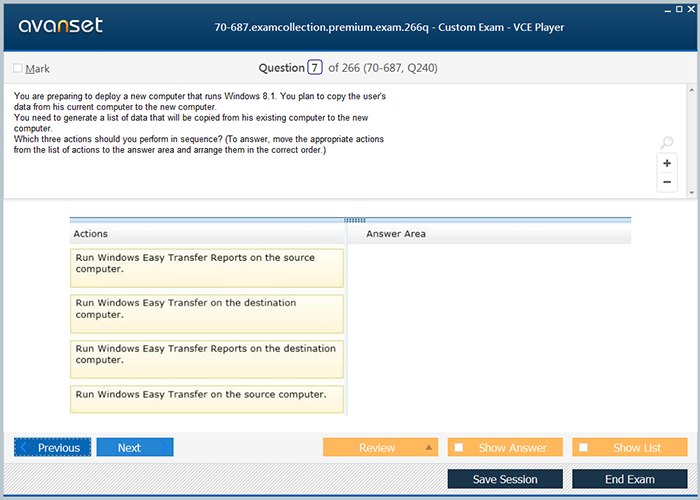Select 'Run Windows Easy Transfer on the source computer'
Screen dimensions: 700x500
click(207, 399)
